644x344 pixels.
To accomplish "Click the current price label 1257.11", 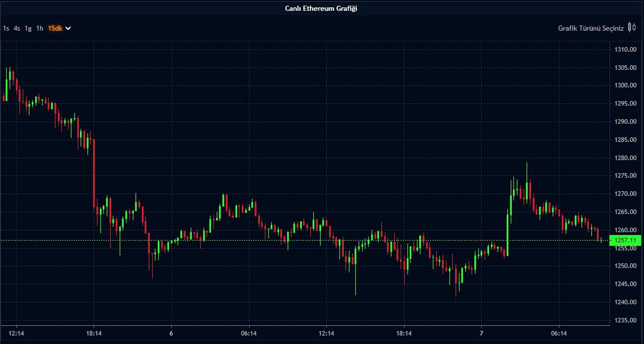I will click(625, 240).
